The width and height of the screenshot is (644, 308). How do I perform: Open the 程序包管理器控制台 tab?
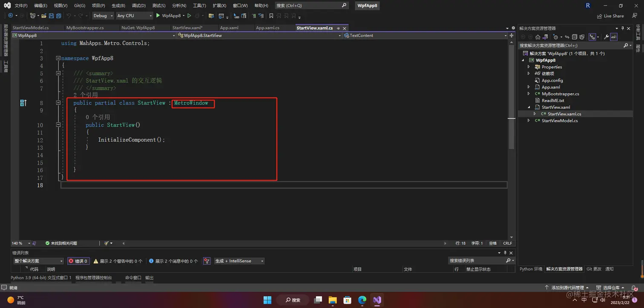click(94, 277)
